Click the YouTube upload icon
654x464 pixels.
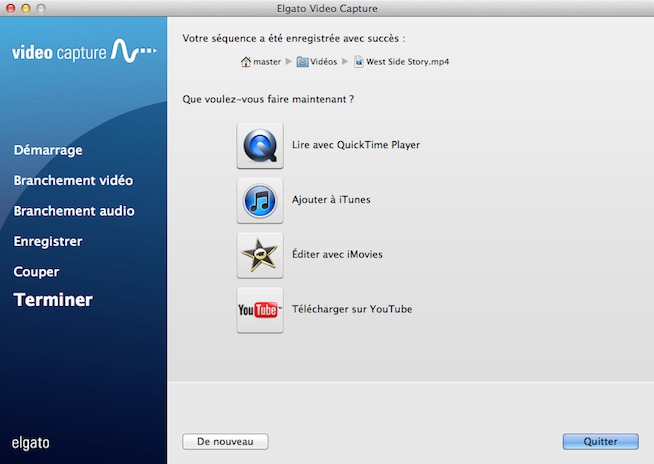point(260,310)
